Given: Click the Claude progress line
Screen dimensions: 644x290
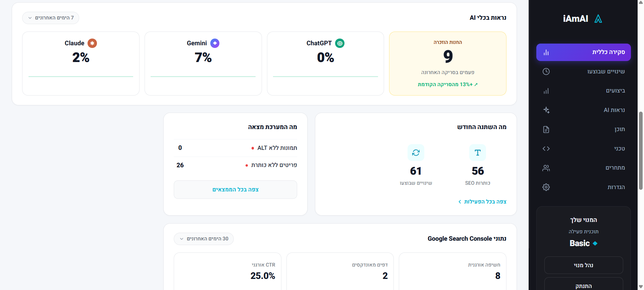Looking at the screenshot, I should point(81,76).
